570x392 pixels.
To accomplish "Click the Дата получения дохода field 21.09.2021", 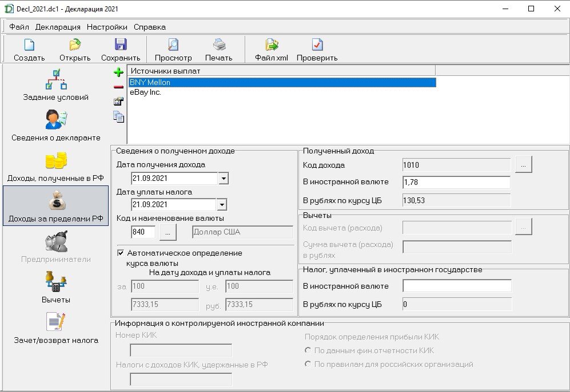I will coord(175,179).
